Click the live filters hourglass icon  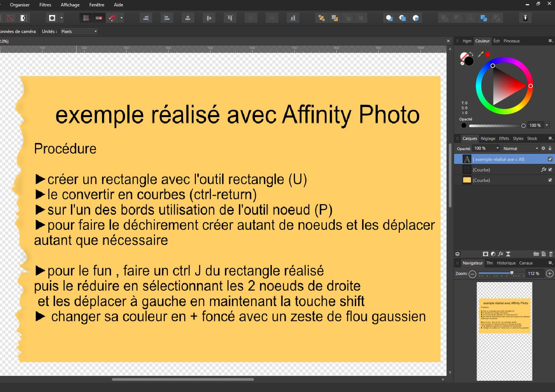pos(508,254)
